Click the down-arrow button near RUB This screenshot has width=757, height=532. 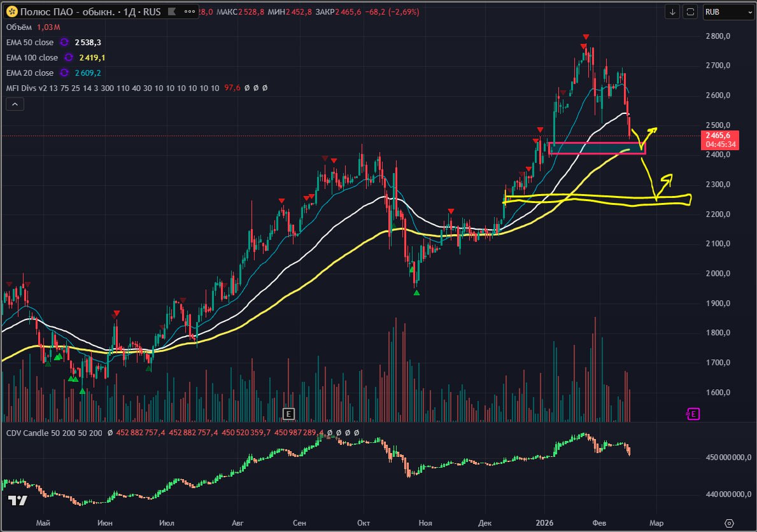(673, 11)
